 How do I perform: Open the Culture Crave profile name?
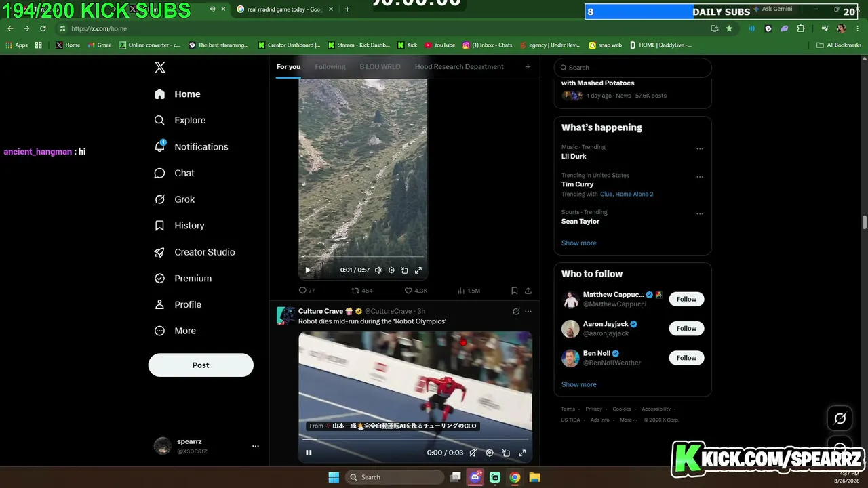click(321, 312)
